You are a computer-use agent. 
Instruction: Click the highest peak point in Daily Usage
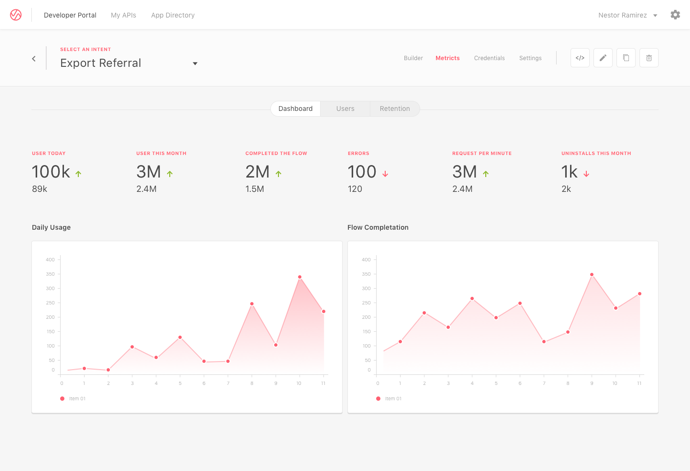coord(300,277)
